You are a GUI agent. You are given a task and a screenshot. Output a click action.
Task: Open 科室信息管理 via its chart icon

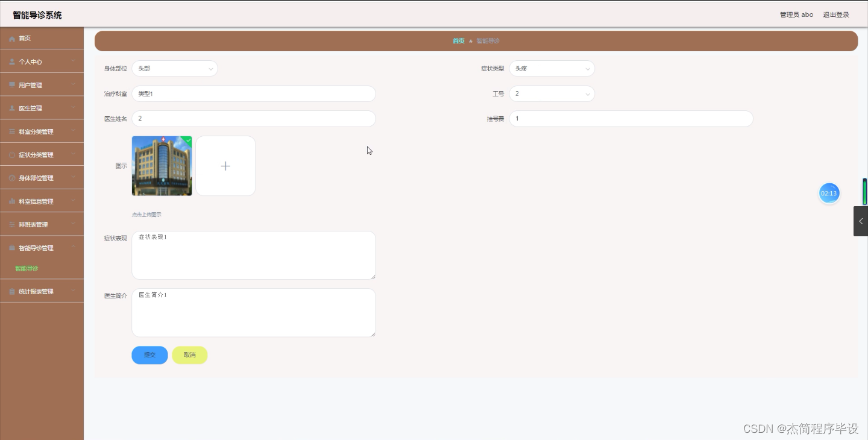point(12,201)
